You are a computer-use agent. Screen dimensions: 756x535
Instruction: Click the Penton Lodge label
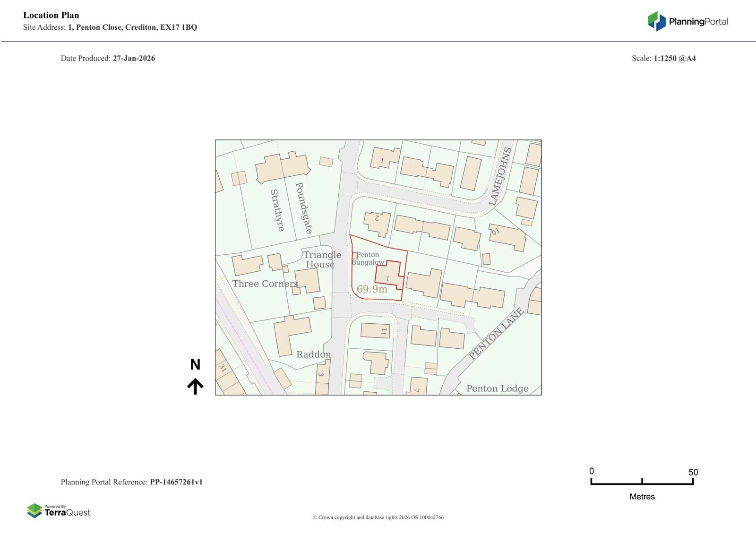497,388
